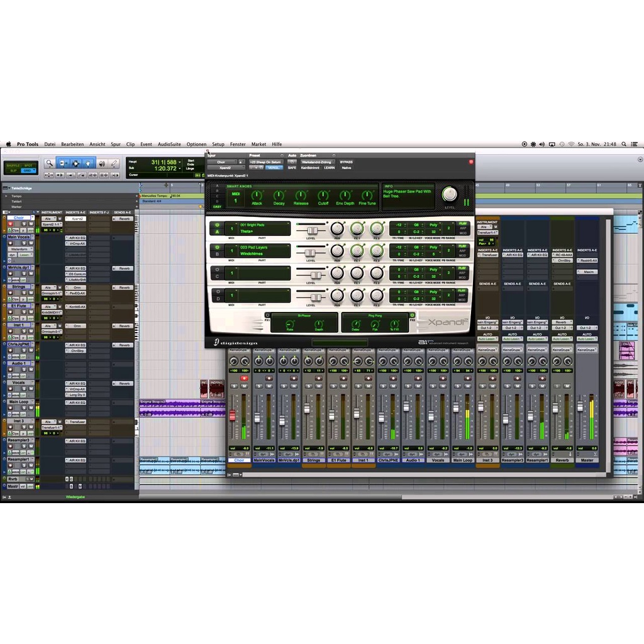Image resolution: width=644 pixels, height=644 pixels.
Task: Toggle part A power button in Xpand2
Action: click(x=217, y=225)
